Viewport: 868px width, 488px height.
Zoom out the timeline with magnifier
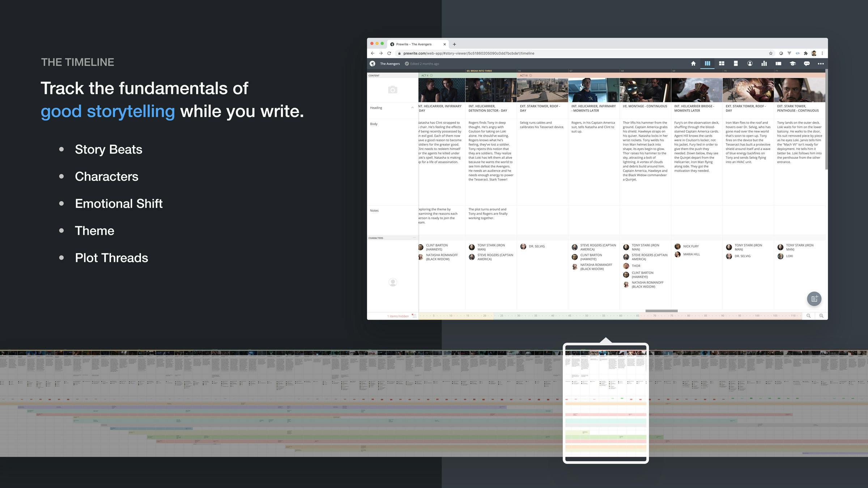pyautogui.click(x=808, y=316)
